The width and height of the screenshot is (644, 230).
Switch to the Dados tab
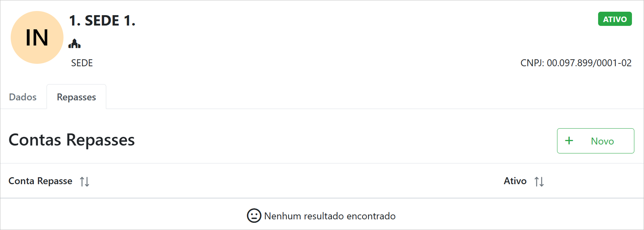23,97
